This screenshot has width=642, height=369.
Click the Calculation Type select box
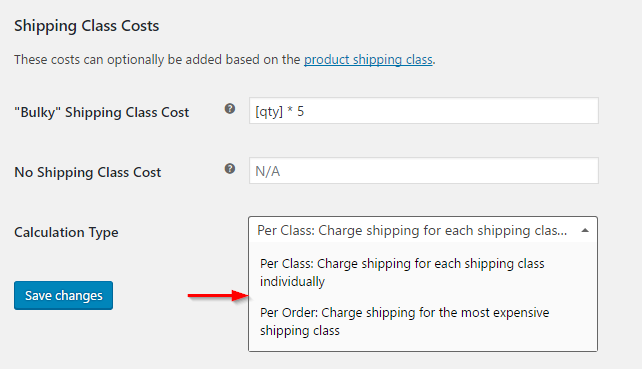tap(423, 230)
